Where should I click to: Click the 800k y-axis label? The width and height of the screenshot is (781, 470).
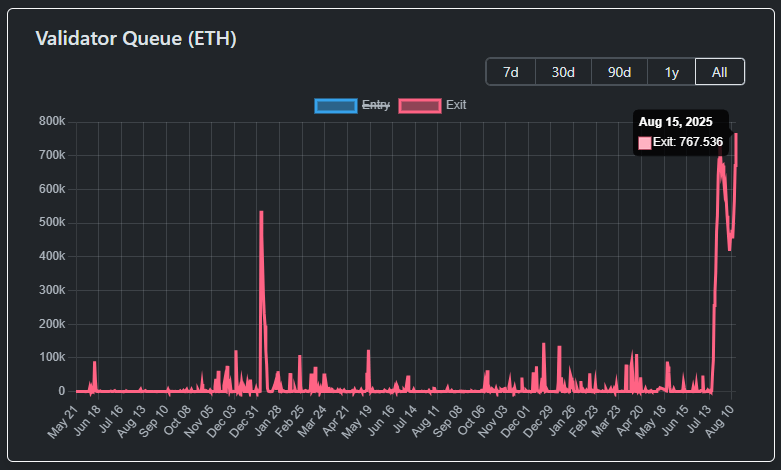pos(52,121)
